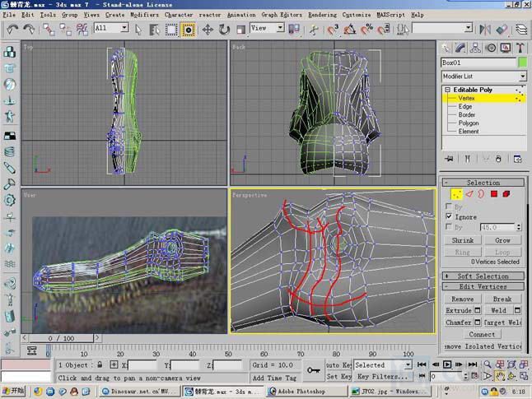
Task: Collapse the Editable Poly tree node
Action: tap(447, 90)
